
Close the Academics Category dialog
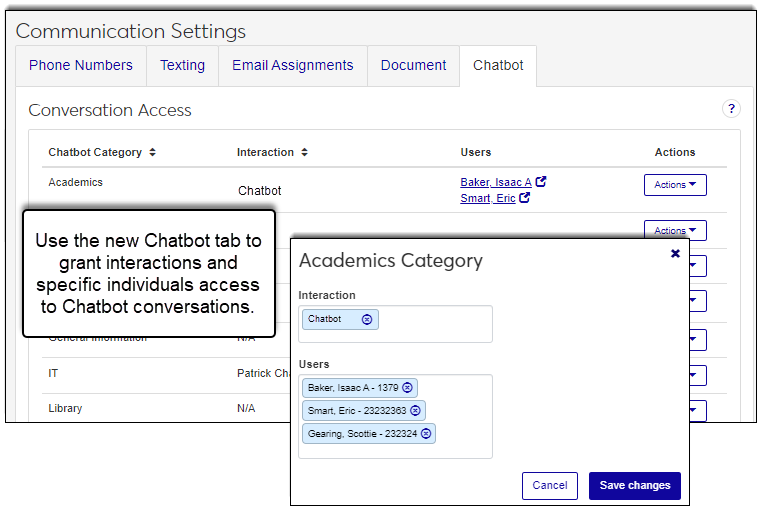[x=675, y=254]
